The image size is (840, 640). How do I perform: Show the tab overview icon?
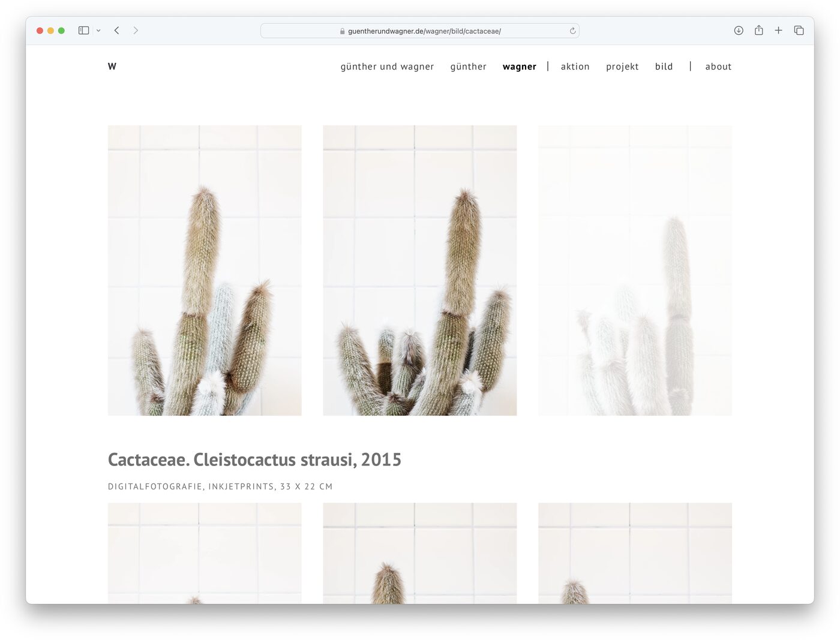pos(799,31)
